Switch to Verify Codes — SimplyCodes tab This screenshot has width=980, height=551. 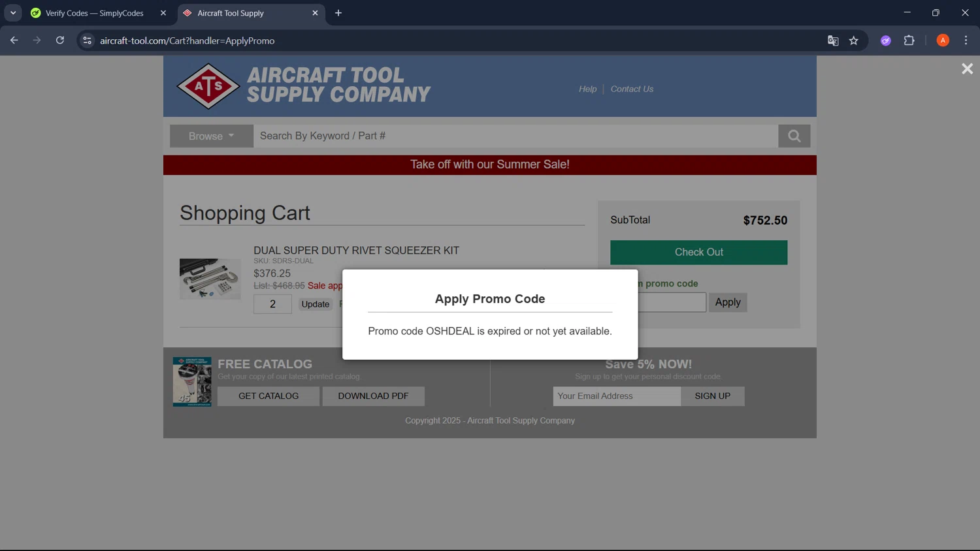click(93, 13)
